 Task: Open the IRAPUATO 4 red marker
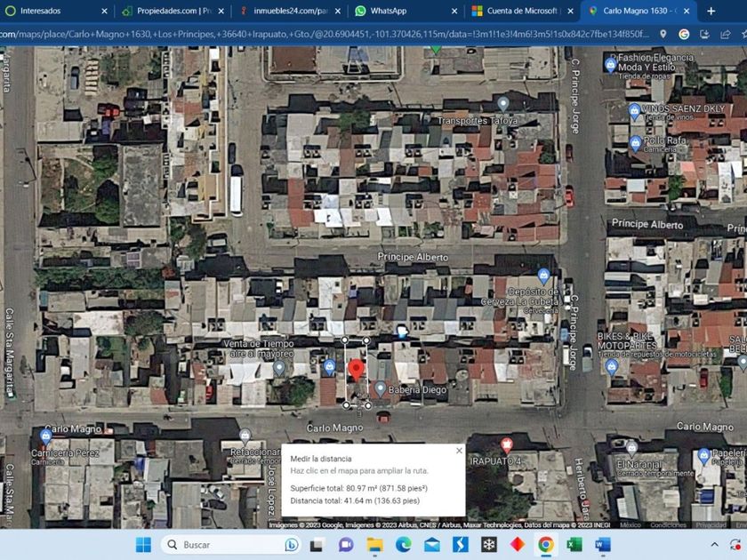coord(507,445)
